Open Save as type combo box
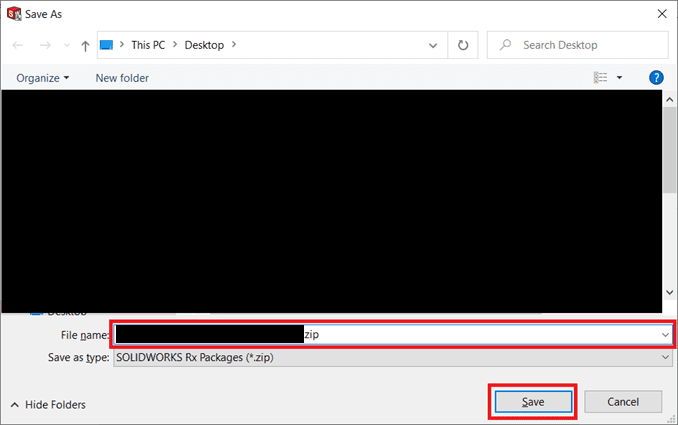Image resolution: width=678 pixels, height=425 pixels. tap(393, 358)
